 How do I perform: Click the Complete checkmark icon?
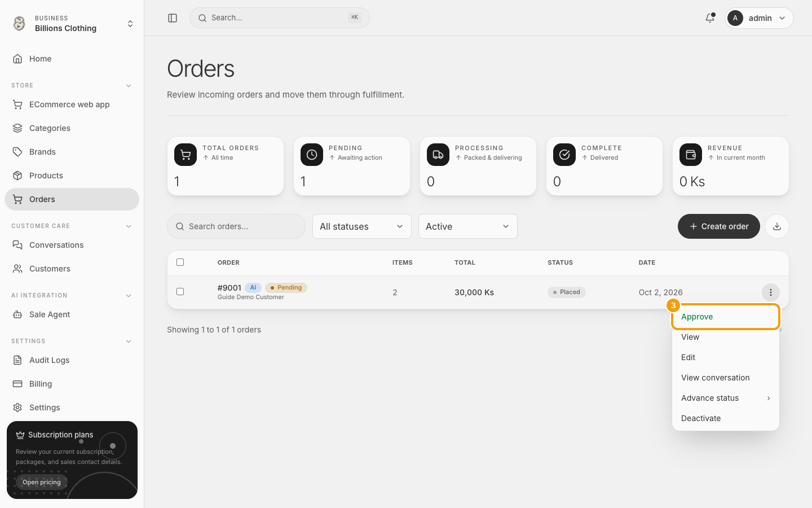point(564,155)
